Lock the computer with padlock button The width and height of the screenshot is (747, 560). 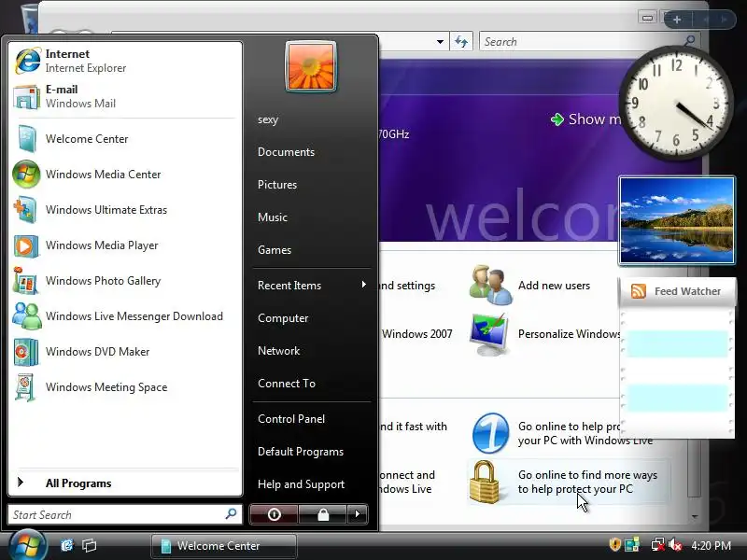(323, 514)
